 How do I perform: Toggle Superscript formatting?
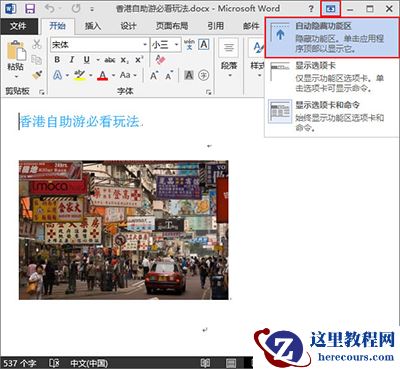coord(139,60)
